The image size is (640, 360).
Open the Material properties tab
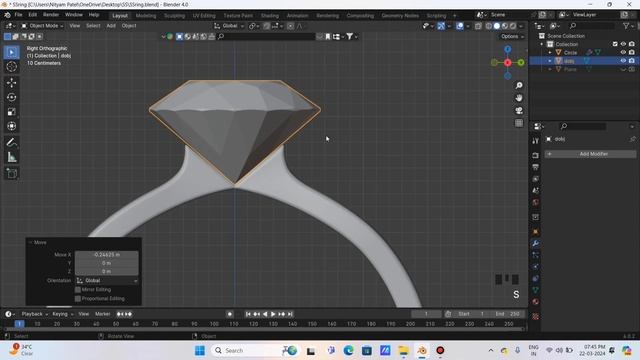536,302
